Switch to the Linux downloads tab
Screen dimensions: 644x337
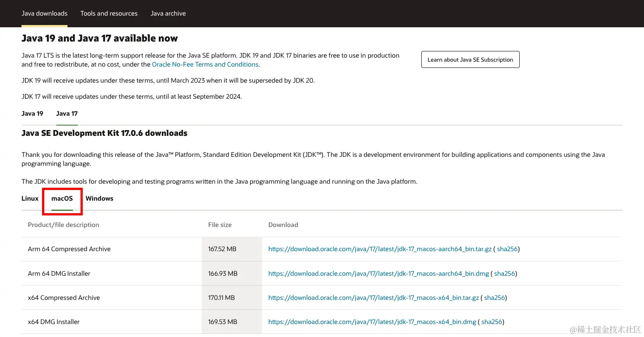point(30,198)
